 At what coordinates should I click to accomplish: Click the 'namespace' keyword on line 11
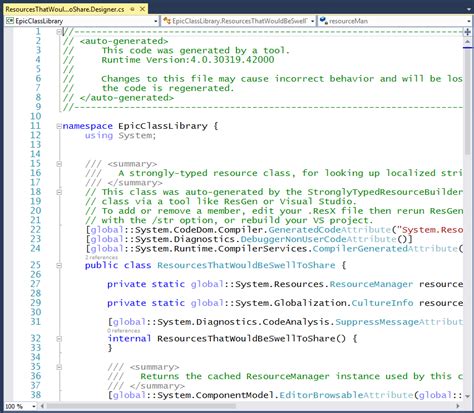pyautogui.click(x=88, y=126)
